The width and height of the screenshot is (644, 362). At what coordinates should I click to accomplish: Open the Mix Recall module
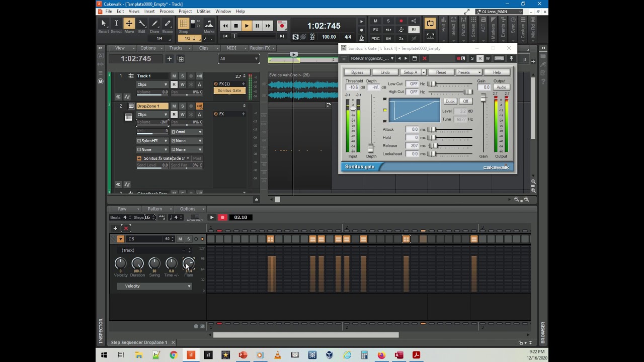(533, 30)
